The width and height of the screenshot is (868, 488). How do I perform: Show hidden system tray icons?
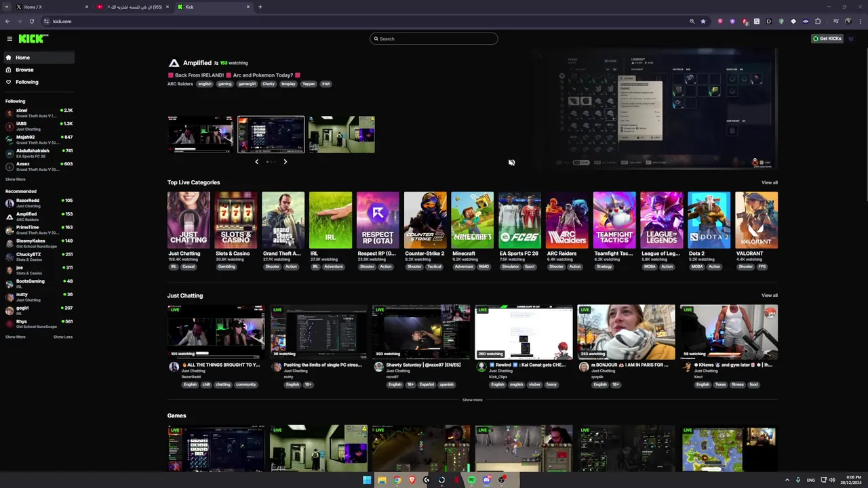click(787, 480)
